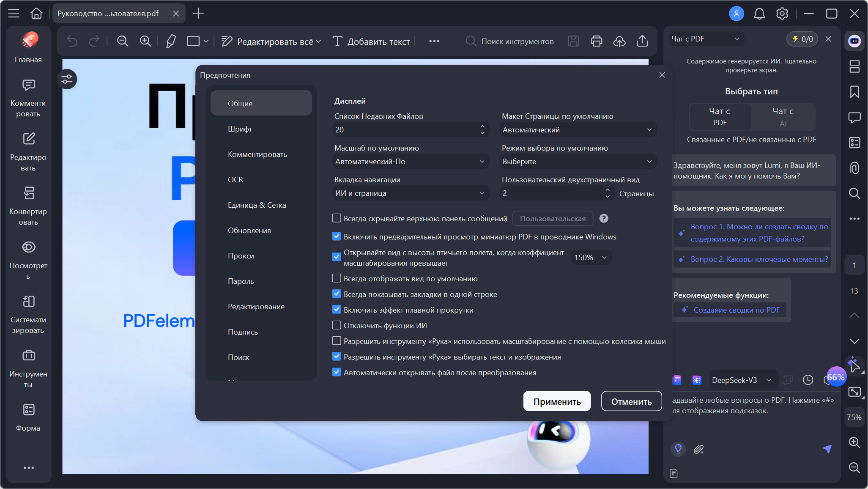Select the highlighter pen tool
Viewport: 868px width, 489px height.
[x=171, y=41]
